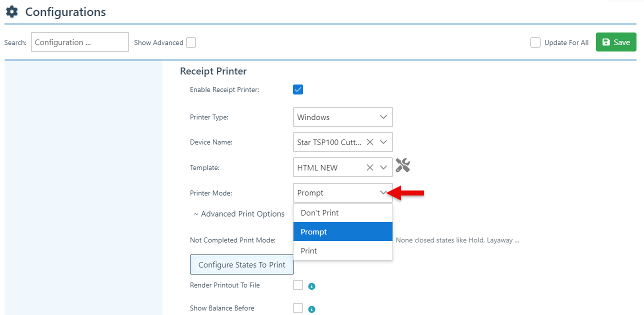Check Render Printout To File box
644x315 pixels.
click(298, 285)
